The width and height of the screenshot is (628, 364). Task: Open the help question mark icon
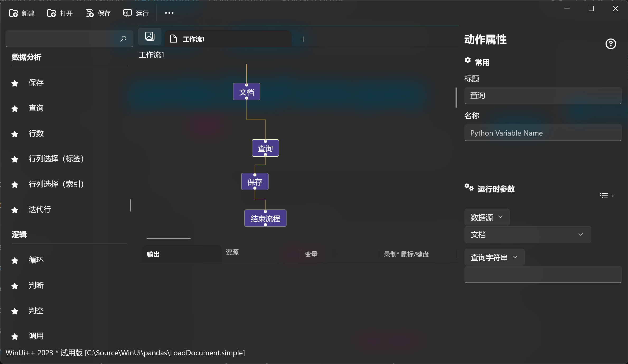coord(611,44)
